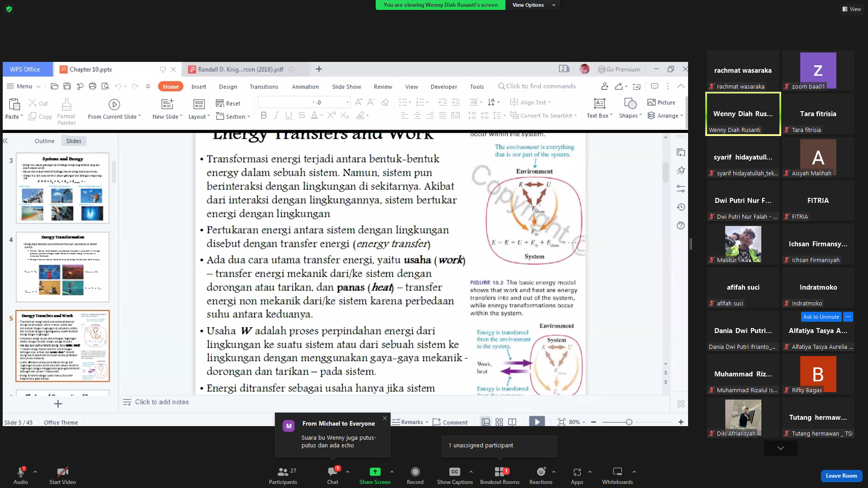Click the zoom out minus button
The image size is (868, 488).
click(594, 422)
